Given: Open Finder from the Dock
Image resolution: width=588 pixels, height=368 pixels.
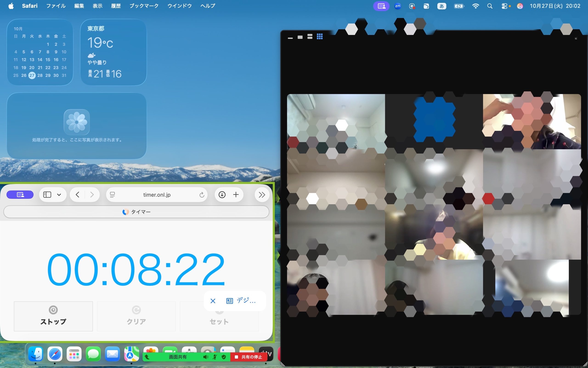Looking at the screenshot, I should pyautogui.click(x=36, y=354).
